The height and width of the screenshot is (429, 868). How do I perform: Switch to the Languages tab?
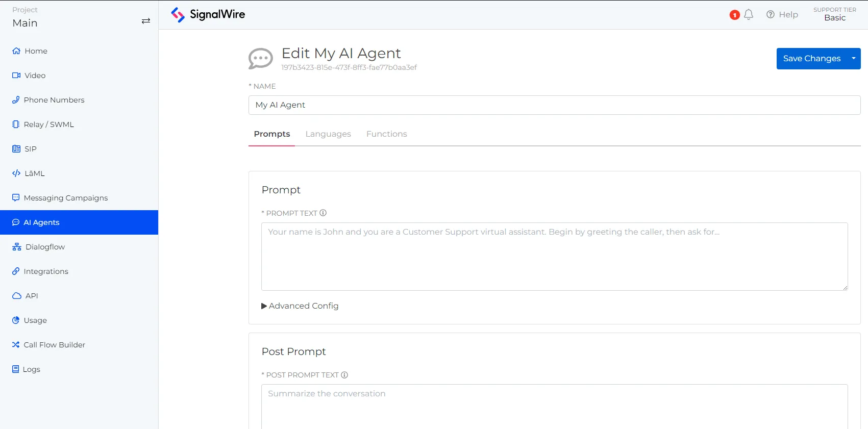[328, 134]
